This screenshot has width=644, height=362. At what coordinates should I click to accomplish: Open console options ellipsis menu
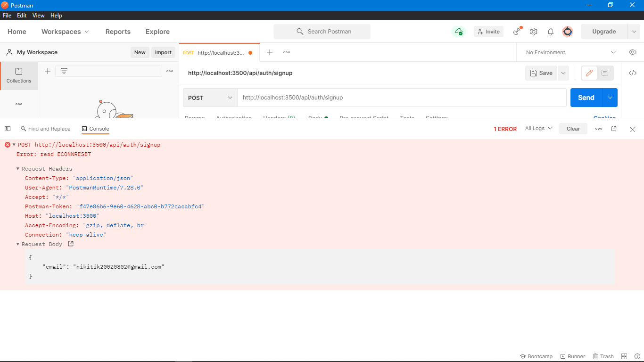599,129
